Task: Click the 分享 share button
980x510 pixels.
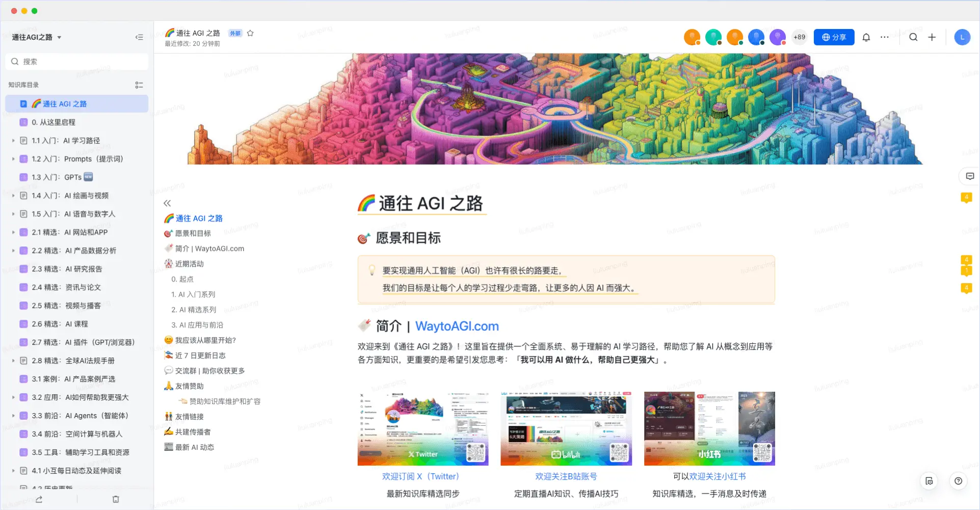Action: coord(834,37)
